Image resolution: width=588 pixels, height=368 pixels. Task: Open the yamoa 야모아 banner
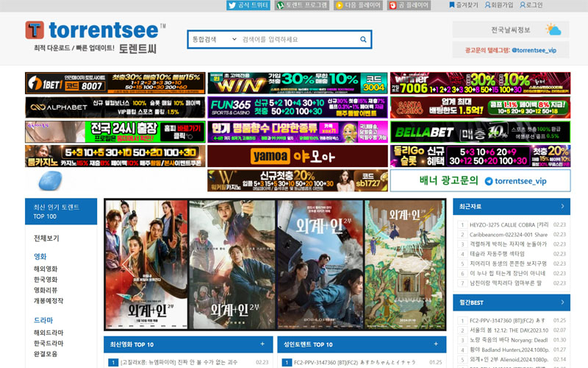pos(298,156)
